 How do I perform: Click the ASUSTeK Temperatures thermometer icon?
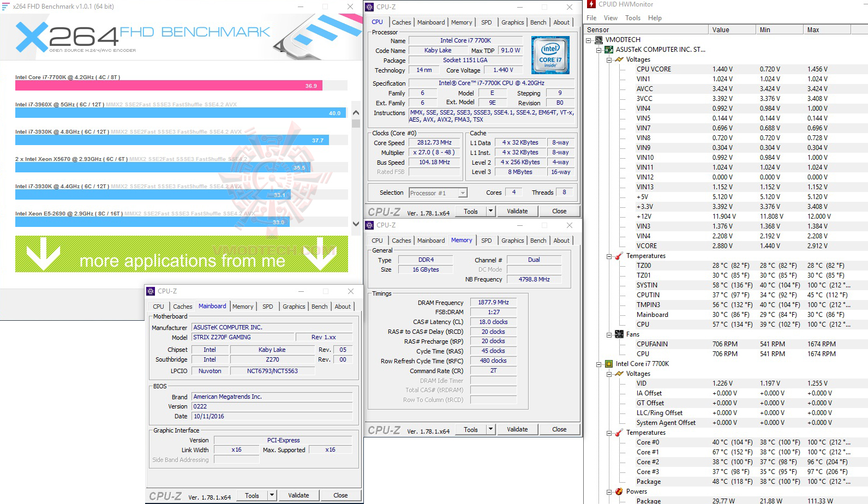pos(619,256)
